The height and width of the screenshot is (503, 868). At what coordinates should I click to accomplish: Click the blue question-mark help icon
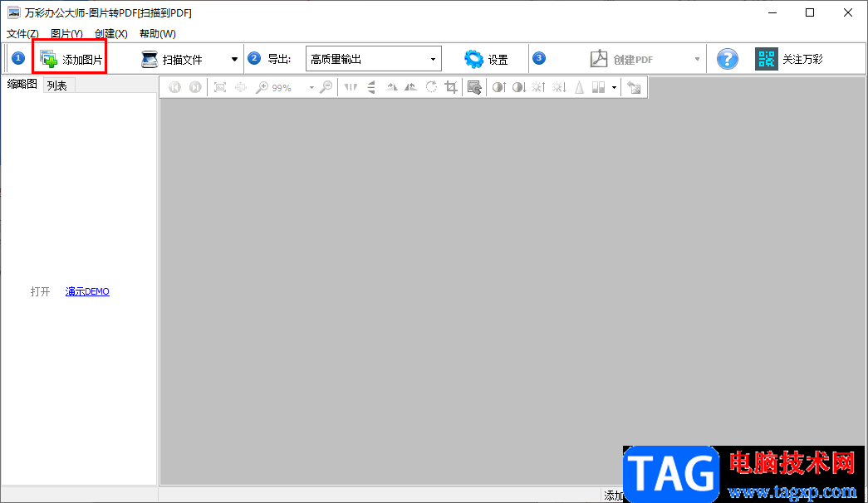click(727, 59)
